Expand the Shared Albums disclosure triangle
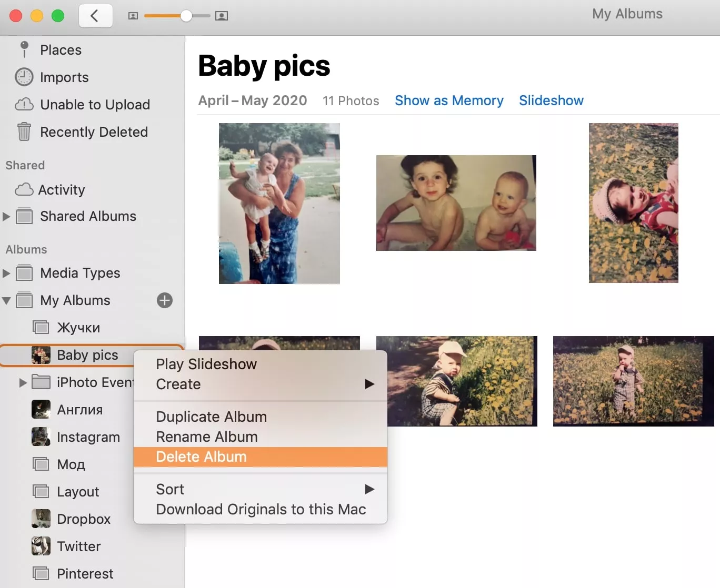720x588 pixels. [x=6, y=216]
